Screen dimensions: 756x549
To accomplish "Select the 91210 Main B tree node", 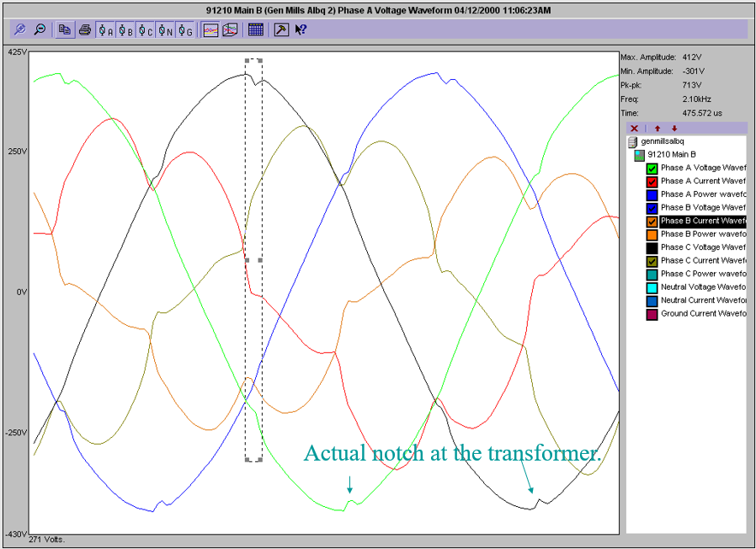I will (x=671, y=155).
